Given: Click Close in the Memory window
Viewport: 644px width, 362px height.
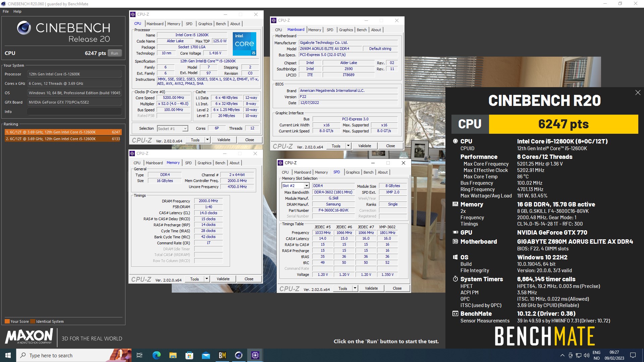Looking at the screenshot, I should 249,279.
